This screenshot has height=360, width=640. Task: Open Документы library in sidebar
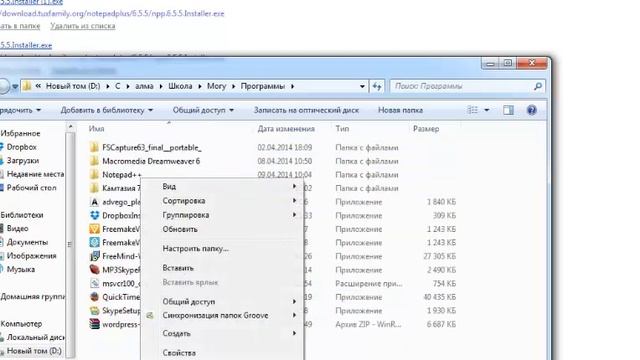pyautogui.click(x=27, y=242)
